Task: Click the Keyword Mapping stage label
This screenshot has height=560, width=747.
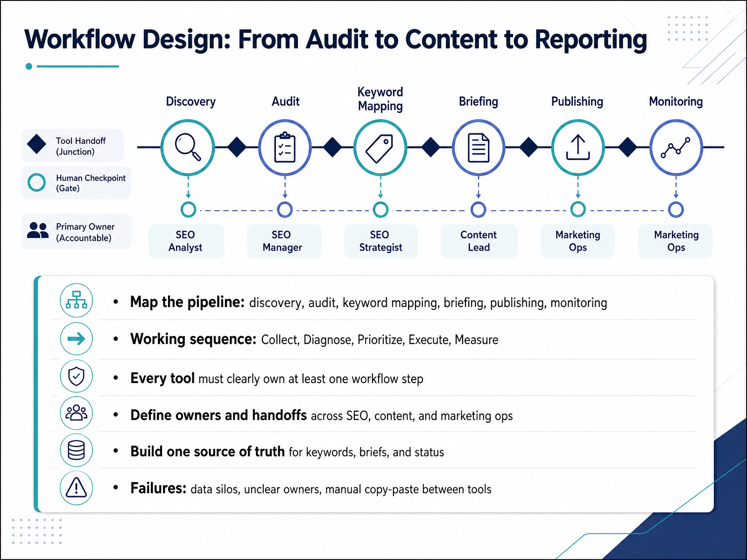Action: tap(381, 99)
